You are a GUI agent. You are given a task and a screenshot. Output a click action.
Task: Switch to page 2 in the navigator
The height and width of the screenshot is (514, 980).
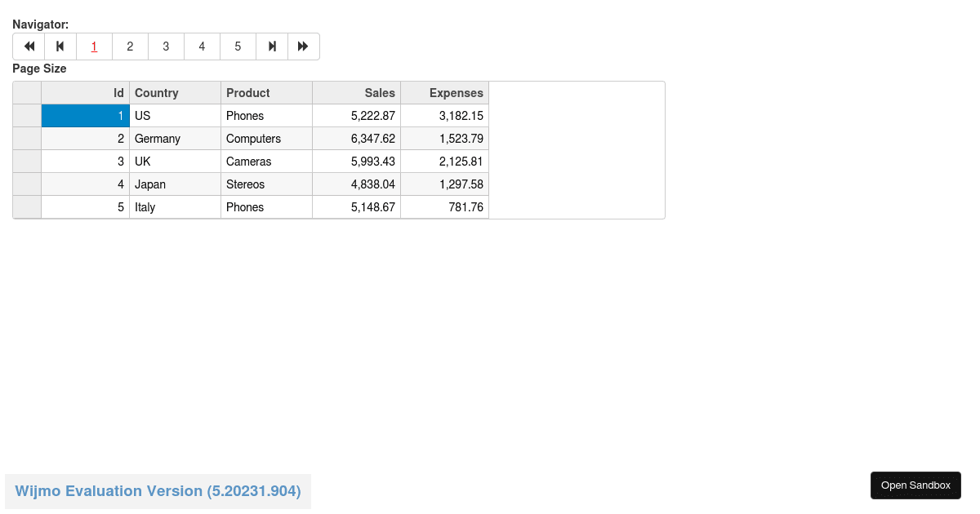[130, 47]
